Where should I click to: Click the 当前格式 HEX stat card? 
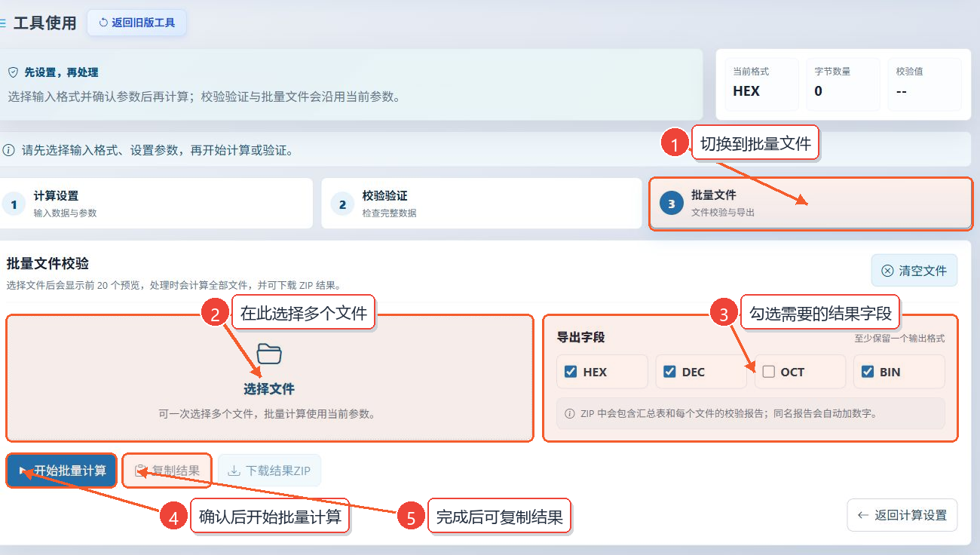[x=761, y=84]
